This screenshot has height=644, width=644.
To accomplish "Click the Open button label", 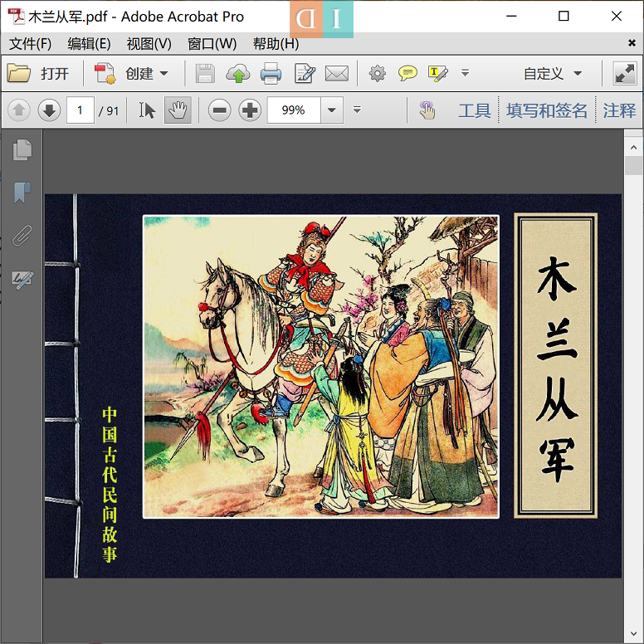I will tap(55, 74).
